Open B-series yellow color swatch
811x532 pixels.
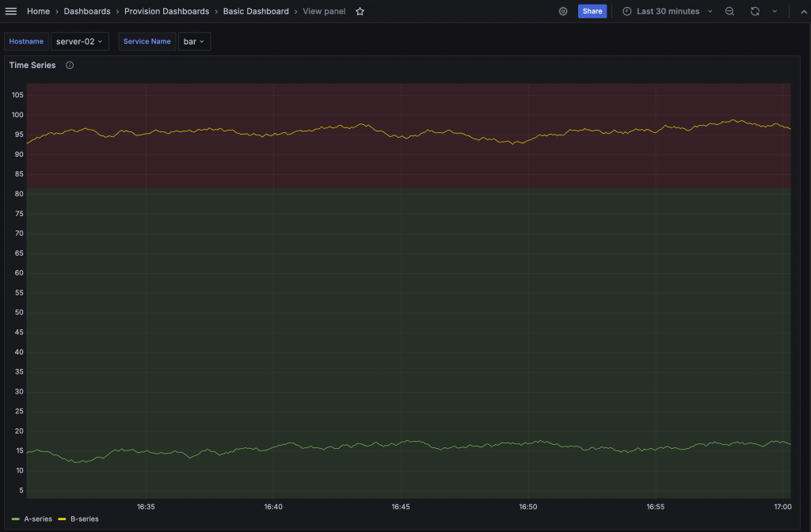62,519
